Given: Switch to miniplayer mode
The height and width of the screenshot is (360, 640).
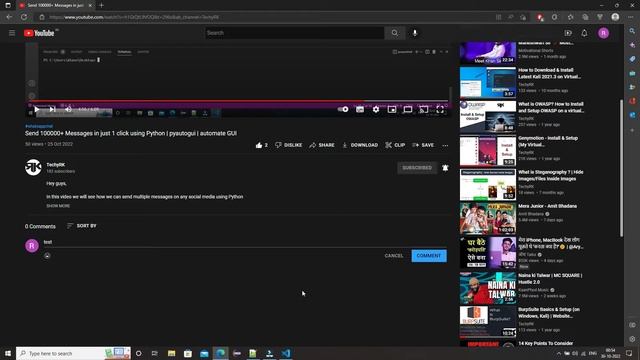Looking at the screenshot, I should (392, 109).
